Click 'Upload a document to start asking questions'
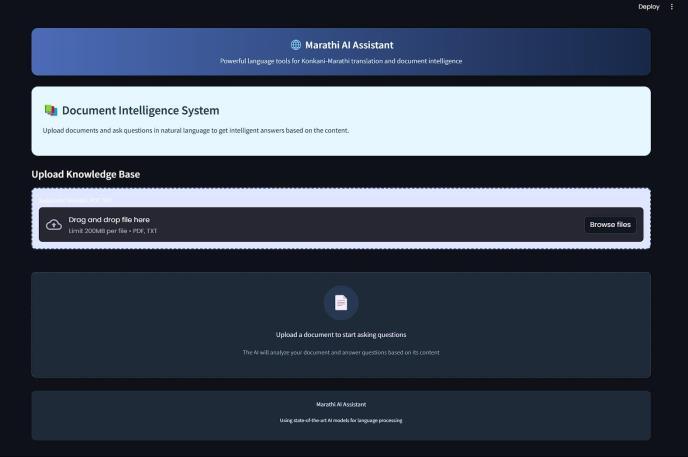688x457 pixels. point(341,335)
